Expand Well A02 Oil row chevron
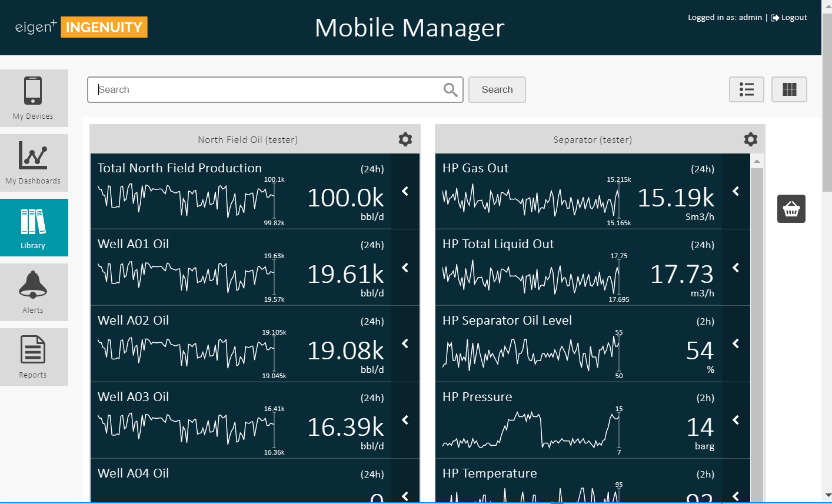This screenshot has height=504, width=832. tap(405, 343)
